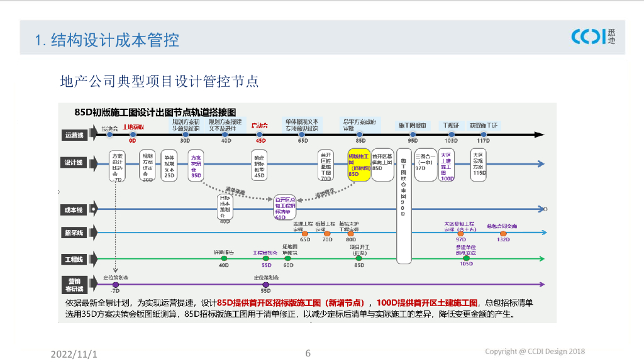The height and width of the screenshot is (362, 644).
Task: Click the 施工图报审 label above 95D
Action: coord(413,126)
